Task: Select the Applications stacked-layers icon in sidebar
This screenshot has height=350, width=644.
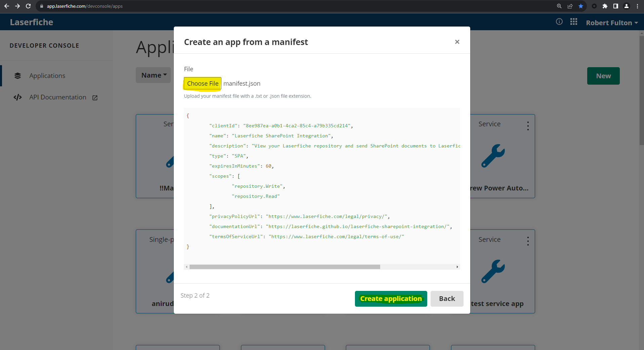Action: [x=17, y=76]
